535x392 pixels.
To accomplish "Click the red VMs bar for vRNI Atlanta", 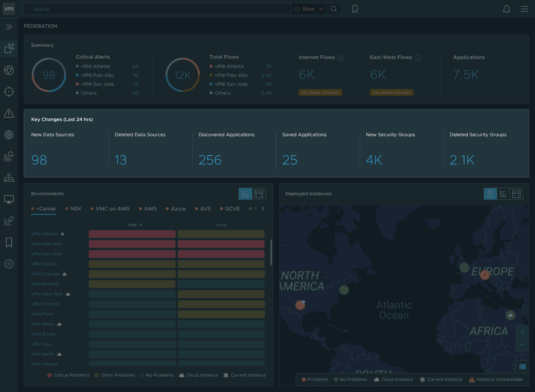I will [132, 234].
